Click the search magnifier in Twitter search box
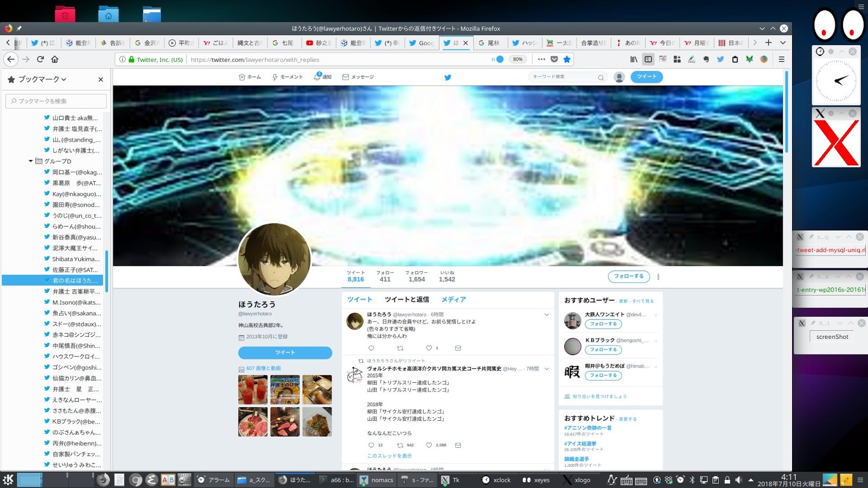This screenshot has width=868, height=488. [x=601, y=77]
